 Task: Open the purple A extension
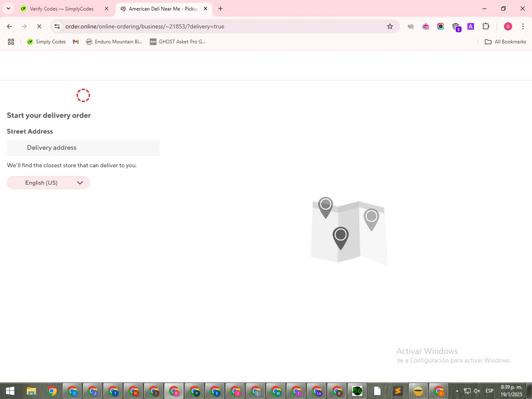click(471, 26)
